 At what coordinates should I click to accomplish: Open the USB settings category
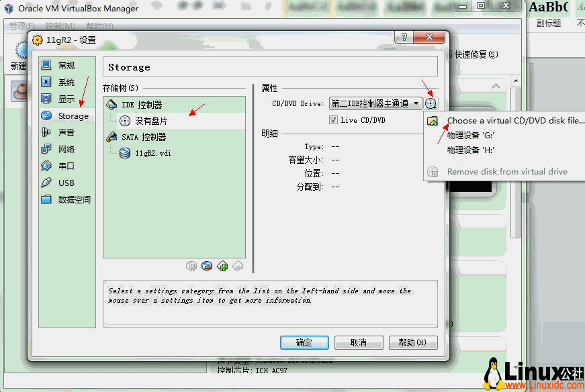pyautogui.click(x=66, y=183)
